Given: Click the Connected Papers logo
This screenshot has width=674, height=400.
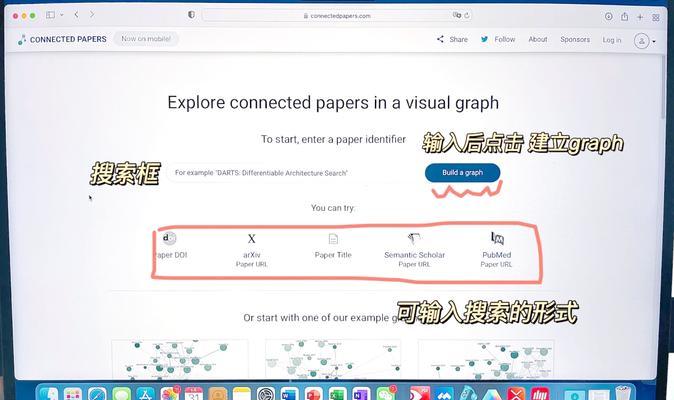Looking at the screenshot, I should 62,39.
